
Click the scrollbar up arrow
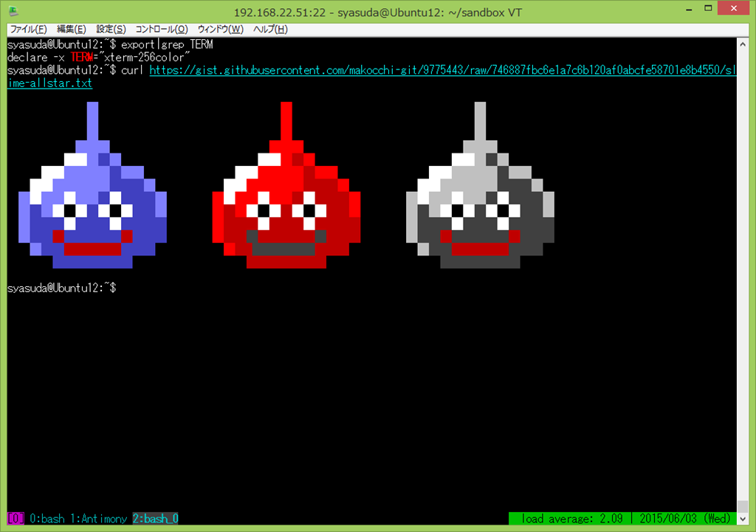click(x=743, y=44)
